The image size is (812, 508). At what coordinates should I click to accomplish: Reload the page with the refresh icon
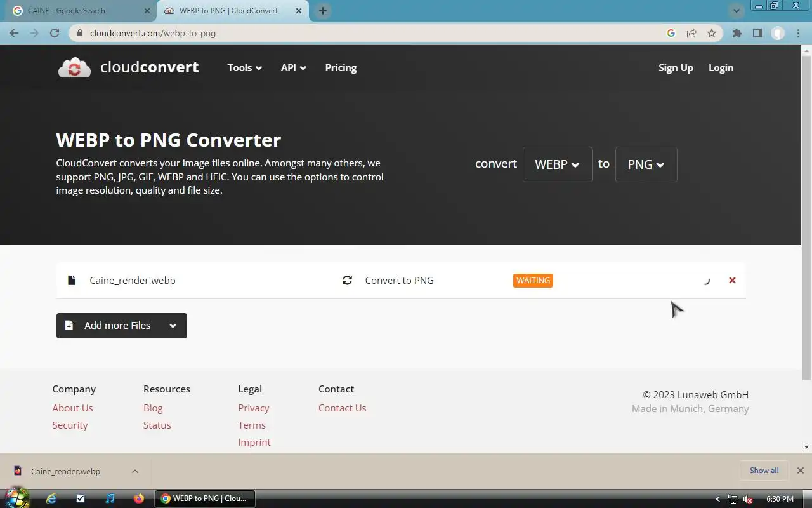pyautogui.click(x=55, y=33)
